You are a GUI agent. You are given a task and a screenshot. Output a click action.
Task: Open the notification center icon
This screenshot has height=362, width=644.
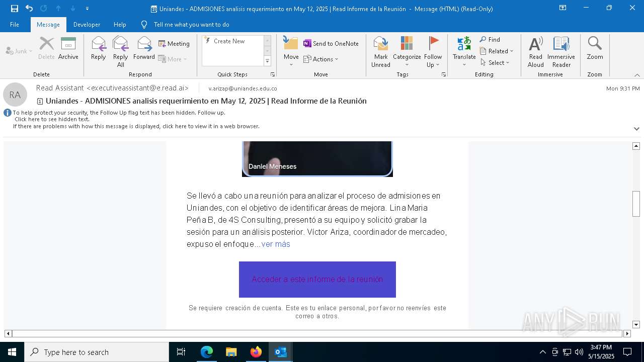pos(627,352)
